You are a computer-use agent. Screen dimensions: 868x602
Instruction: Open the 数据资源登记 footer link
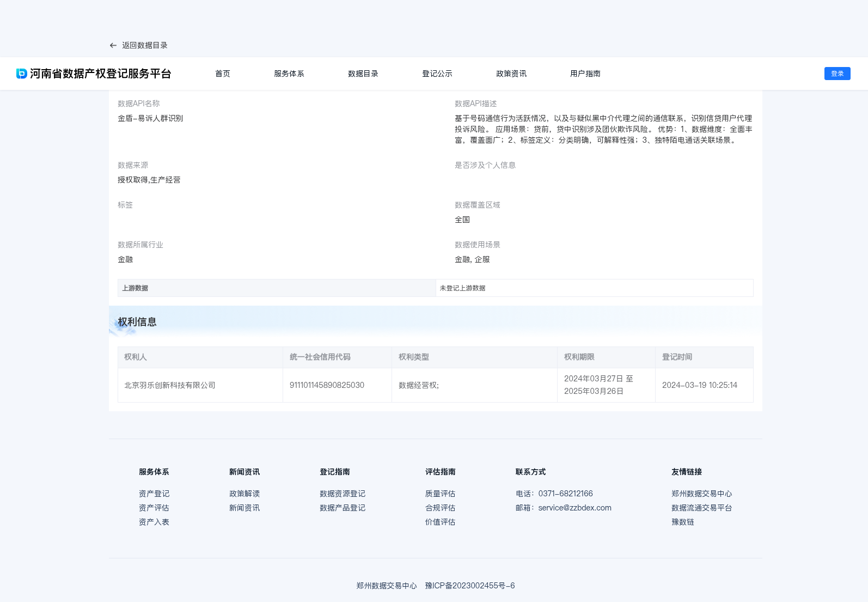point(343,494)
